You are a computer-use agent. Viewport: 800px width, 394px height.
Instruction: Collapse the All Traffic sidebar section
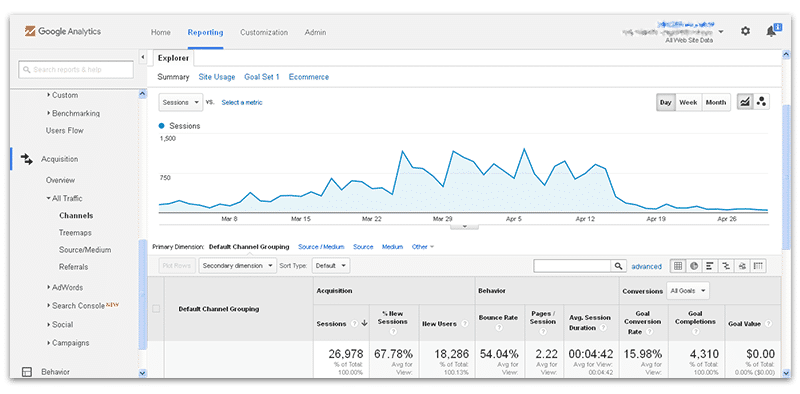64,198
